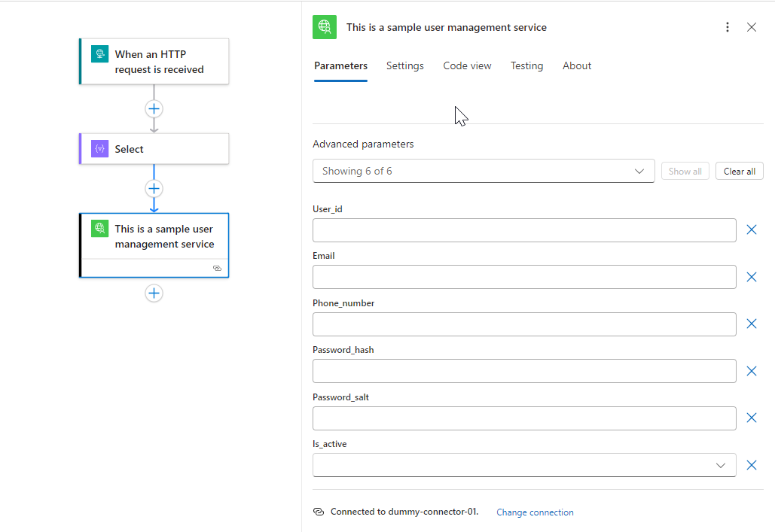Add step between Select and user management service

154,189
